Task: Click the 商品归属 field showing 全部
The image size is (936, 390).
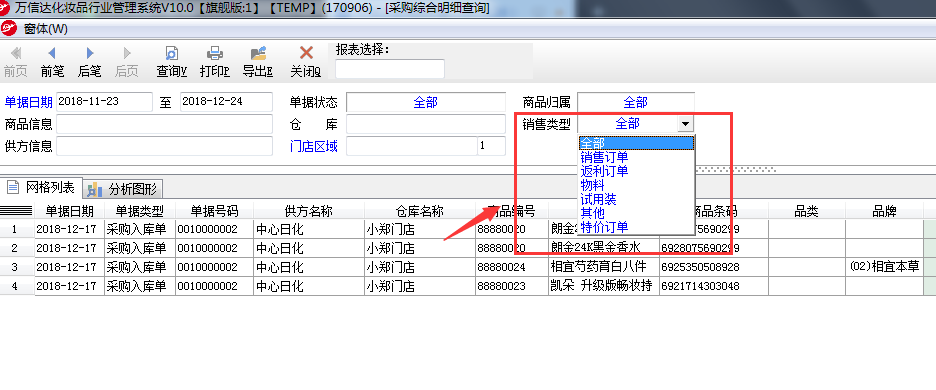Action: [x=636, y=102]
